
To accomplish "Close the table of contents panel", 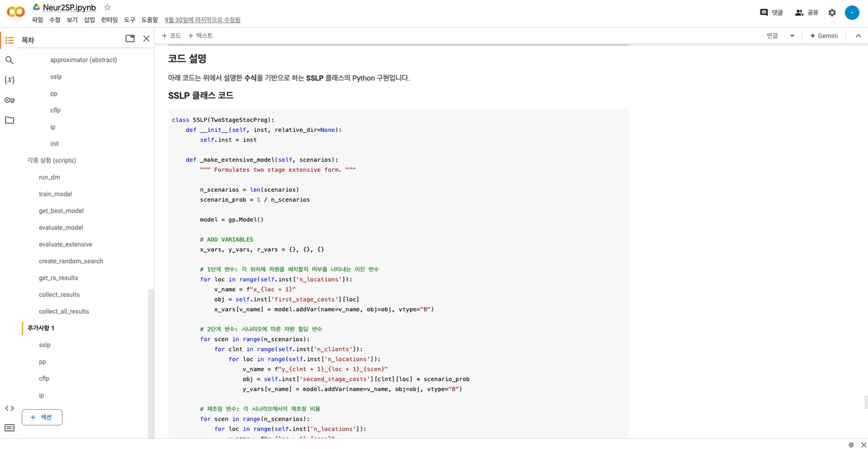I will [146, 39].
